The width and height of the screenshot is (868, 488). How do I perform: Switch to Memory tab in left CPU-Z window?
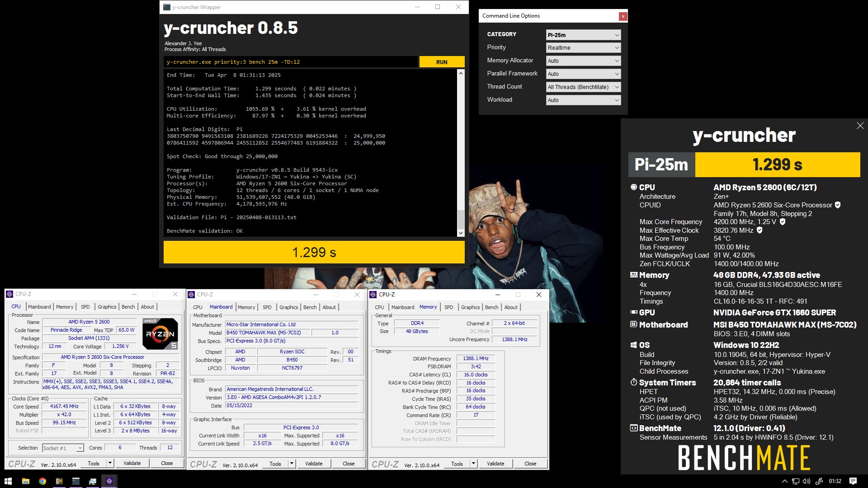[x=65, y=307]
